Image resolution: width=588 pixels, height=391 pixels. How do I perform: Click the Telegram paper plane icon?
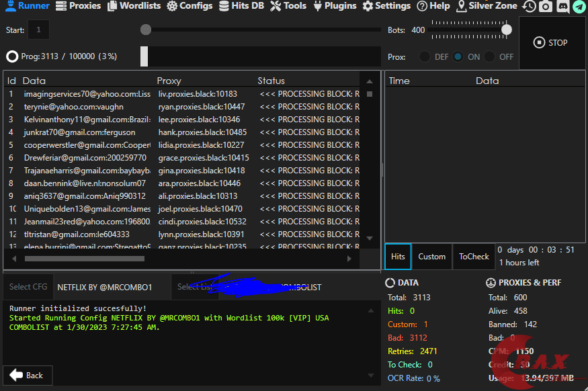[579, 7]
